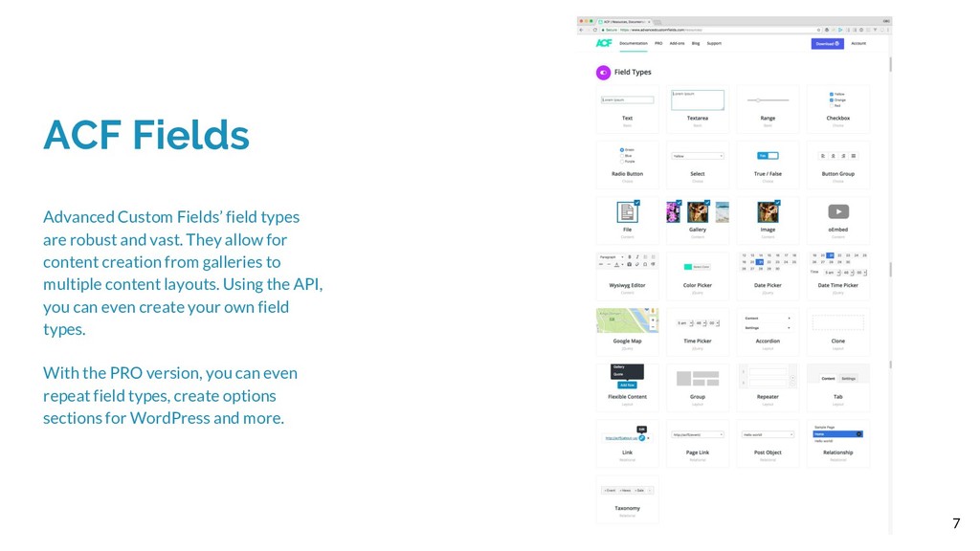
Task: Check the Yellow checkbox in the Checkbox preview
Action: click(832, 95)
